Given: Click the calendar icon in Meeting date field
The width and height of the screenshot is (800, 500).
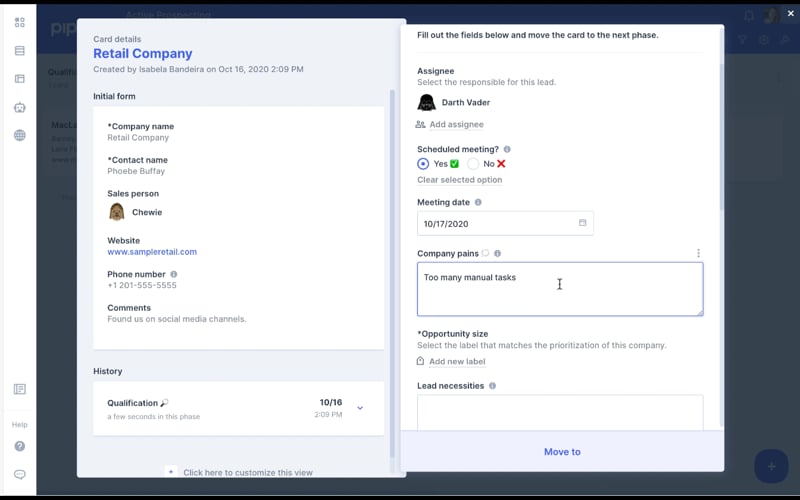Looking at the screenshot, I should coord(583,223).
